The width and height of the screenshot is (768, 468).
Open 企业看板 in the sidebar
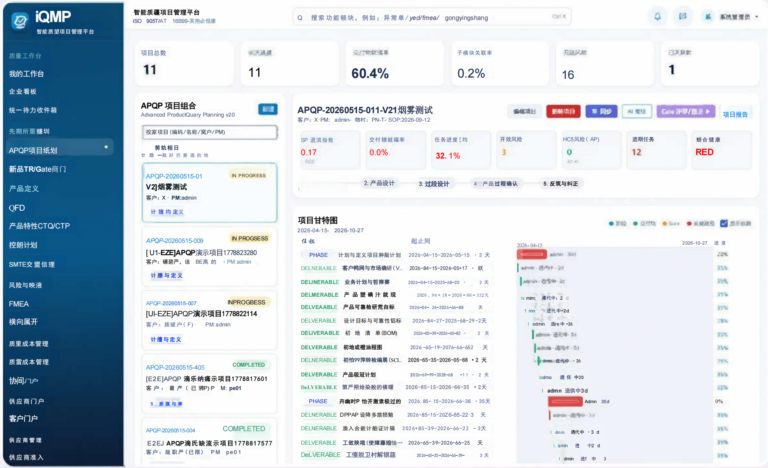click(23, 92)
